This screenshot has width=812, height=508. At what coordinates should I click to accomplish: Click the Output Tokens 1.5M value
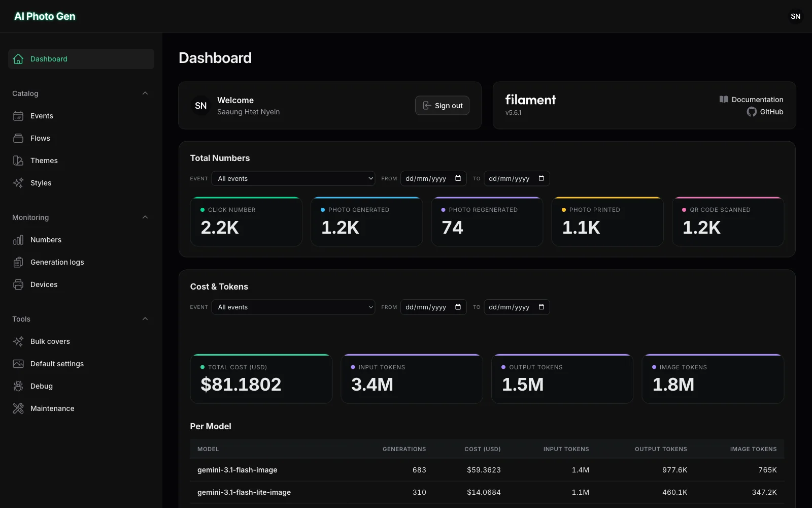pyautogui.click(x=523, y=385)
